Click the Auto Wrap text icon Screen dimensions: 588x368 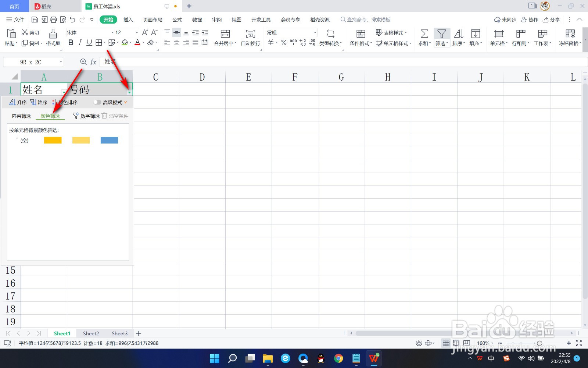click(x=251, y=34)
